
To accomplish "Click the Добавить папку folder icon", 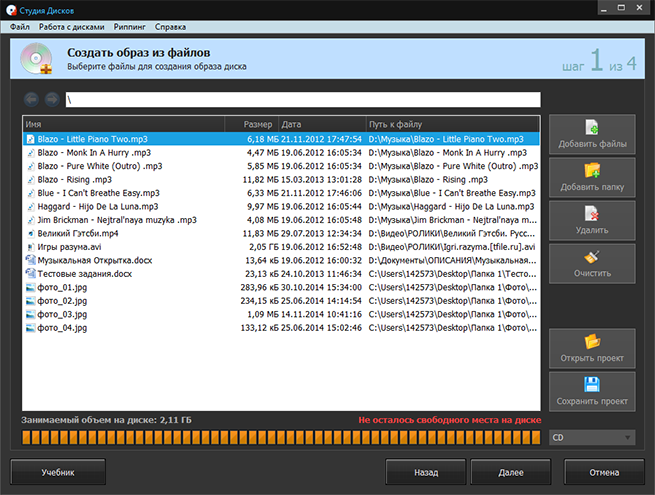I will pyautogui.click(x=591, y=171).
